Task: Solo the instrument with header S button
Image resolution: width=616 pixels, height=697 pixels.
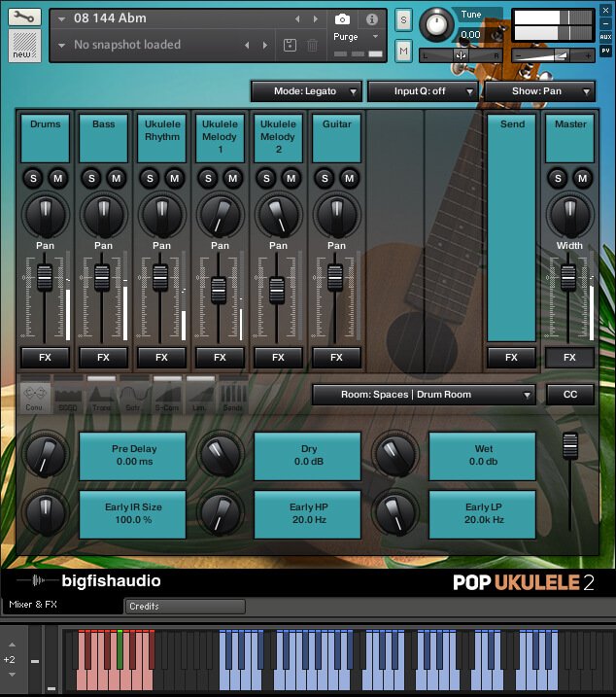Action: click(403, 20)
